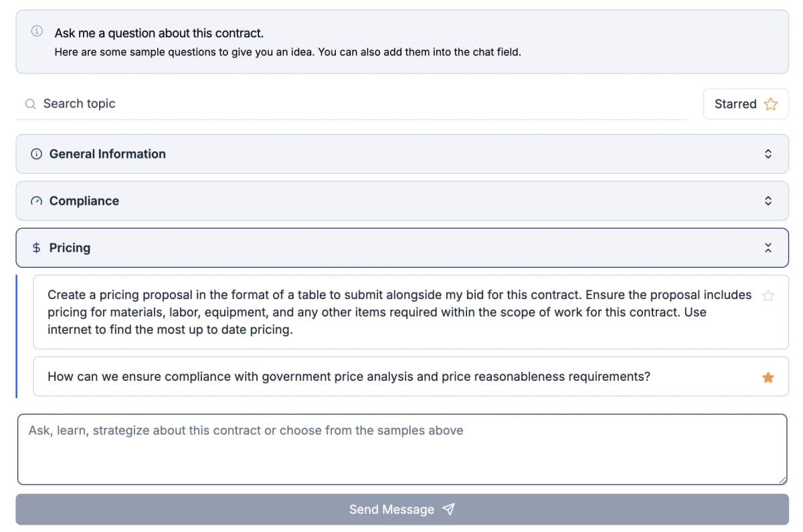803x532 pixels.
Task: Collapse the Pricing section
Action: coord(768,248)
